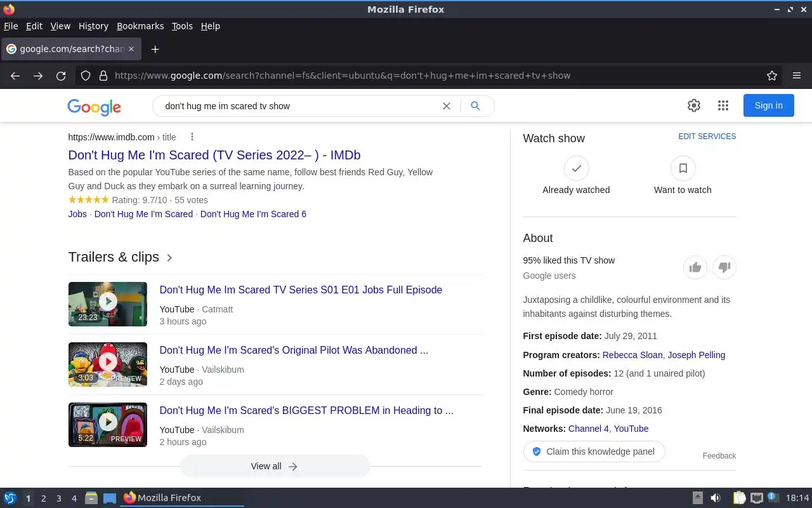Focus the Google search input field
812x508 pixels.
point(298,106)
